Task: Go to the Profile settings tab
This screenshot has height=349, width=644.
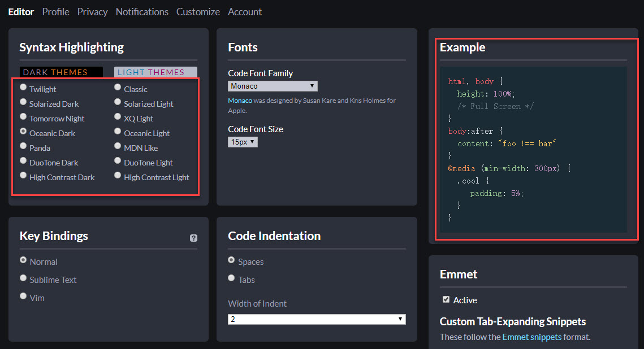Action: (55, 12)
